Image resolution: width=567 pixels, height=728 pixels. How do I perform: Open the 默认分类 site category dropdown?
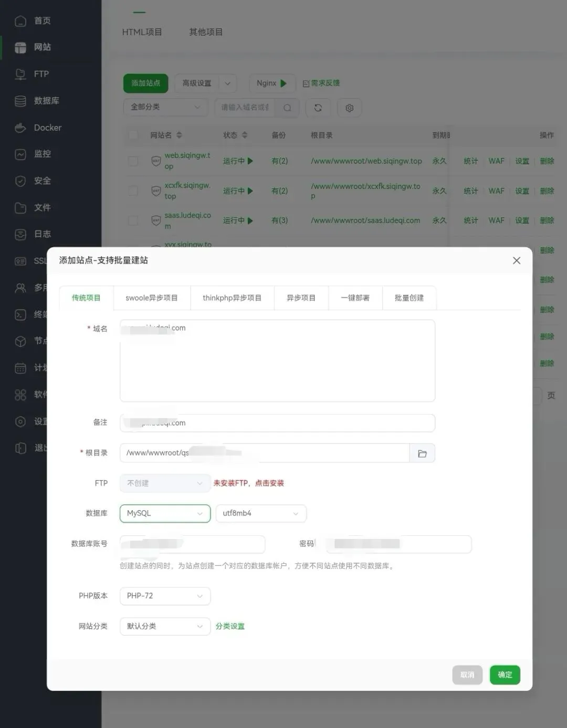(165, 626)
